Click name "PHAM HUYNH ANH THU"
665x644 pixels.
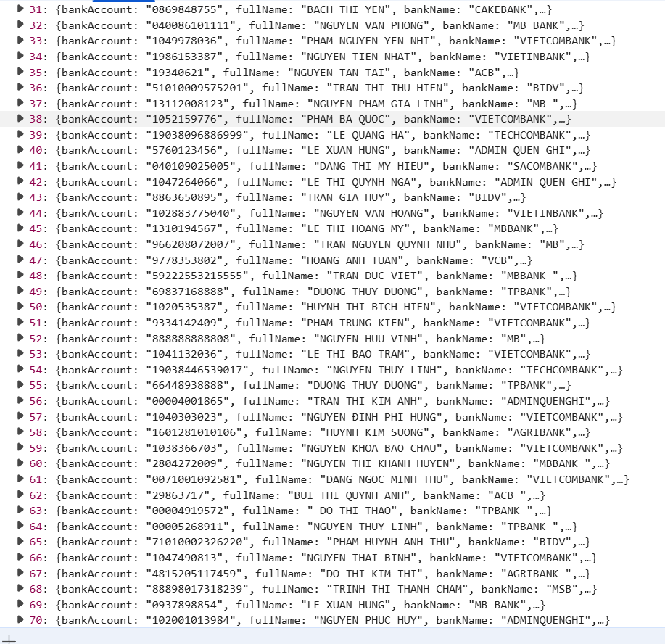coord(391,542)
